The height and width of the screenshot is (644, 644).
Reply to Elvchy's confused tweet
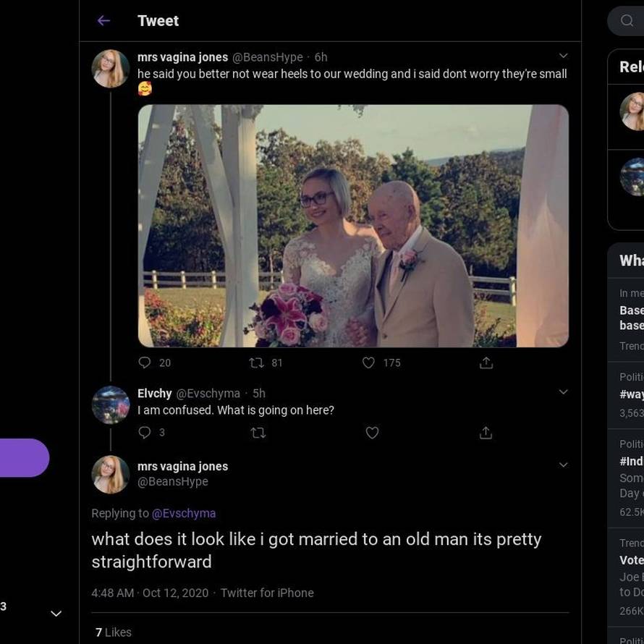[x=145, y=433]
